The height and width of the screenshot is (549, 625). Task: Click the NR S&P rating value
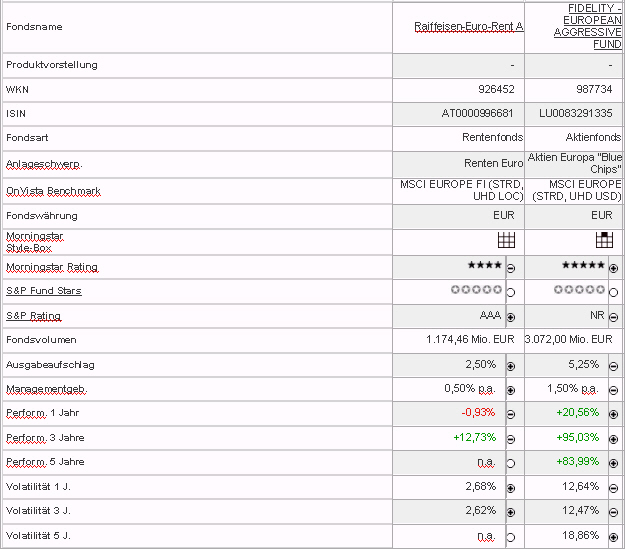pos(597,315)
